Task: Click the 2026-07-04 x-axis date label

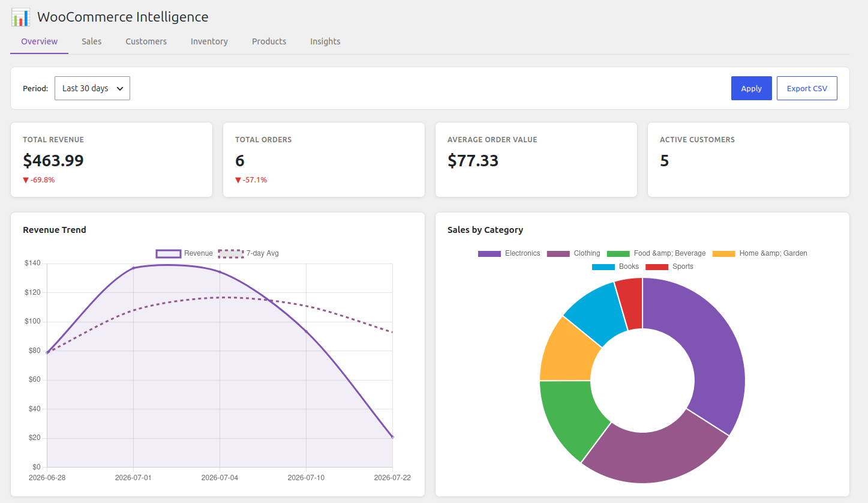Action: point(220,478)
